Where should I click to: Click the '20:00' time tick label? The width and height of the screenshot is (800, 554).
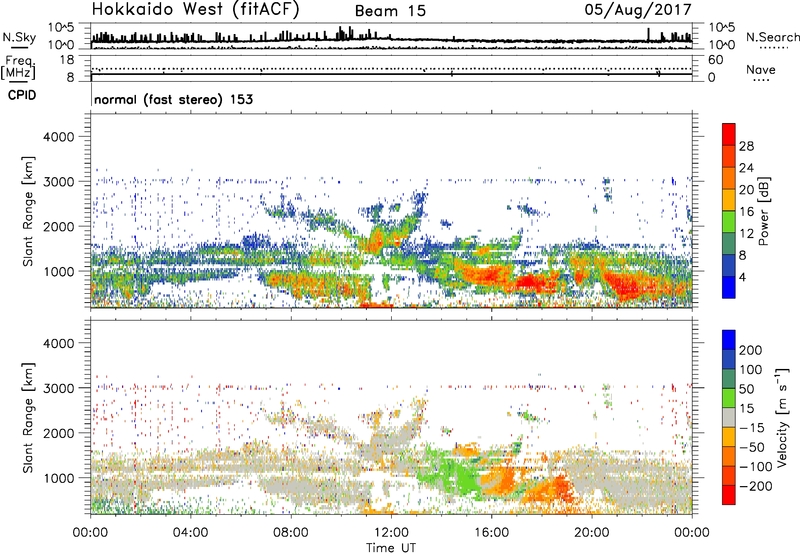(x=592, y=532)
